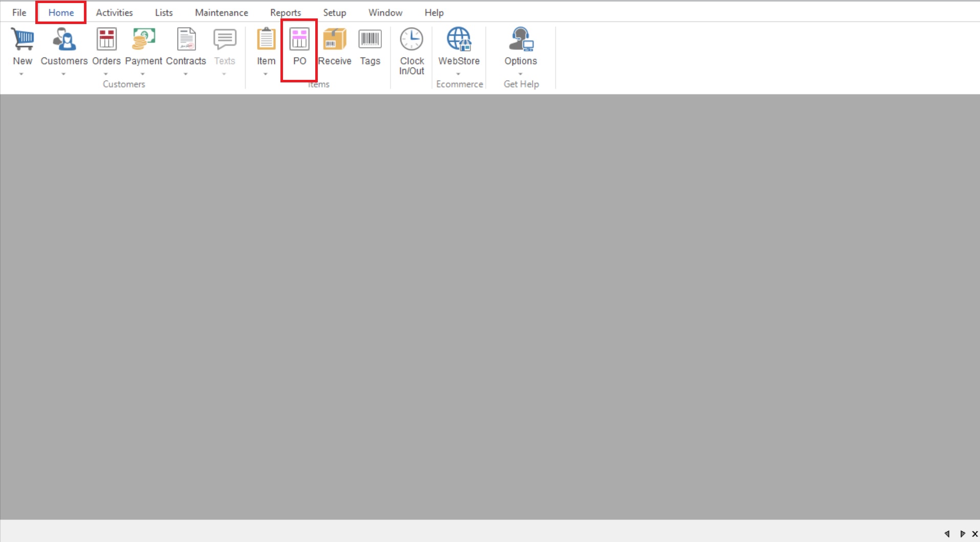Open the Lists tab
The image size is (980, 542).
[x=164, y=12]
